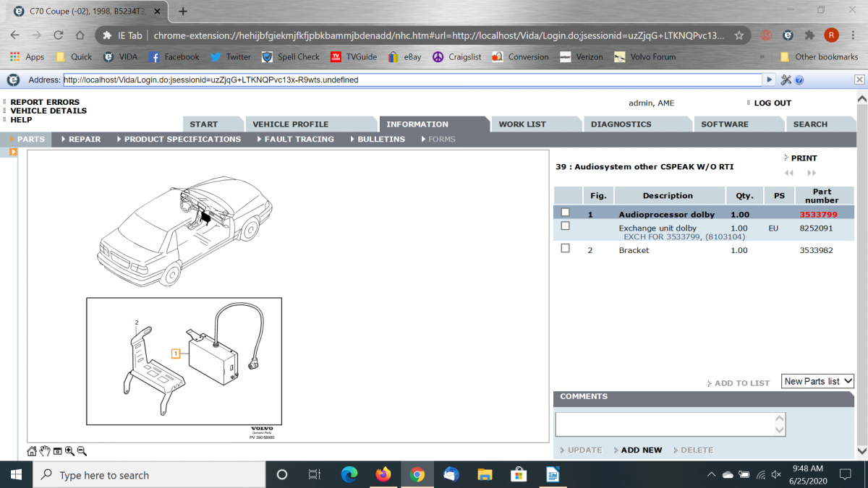The image size is (868, 488).
Task: Check the Audioprocessor dolby checkbox
Action: click(x=566, y=213)
